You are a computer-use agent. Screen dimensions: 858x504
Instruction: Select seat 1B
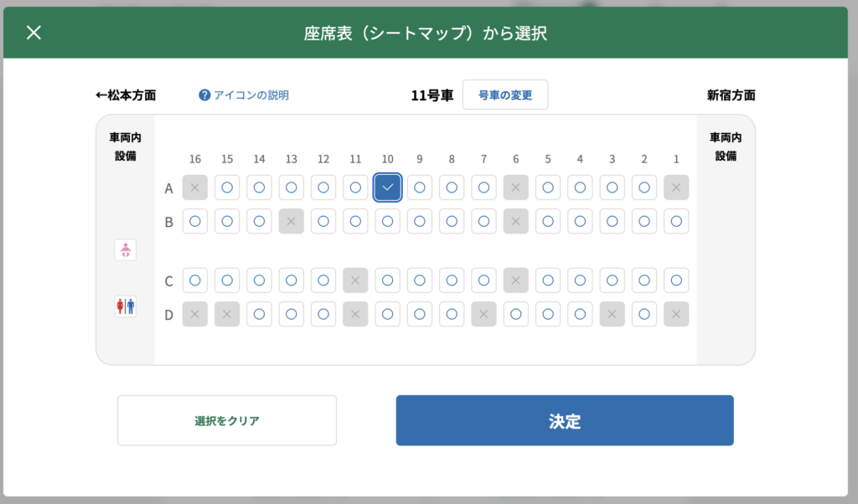point(676,222)
